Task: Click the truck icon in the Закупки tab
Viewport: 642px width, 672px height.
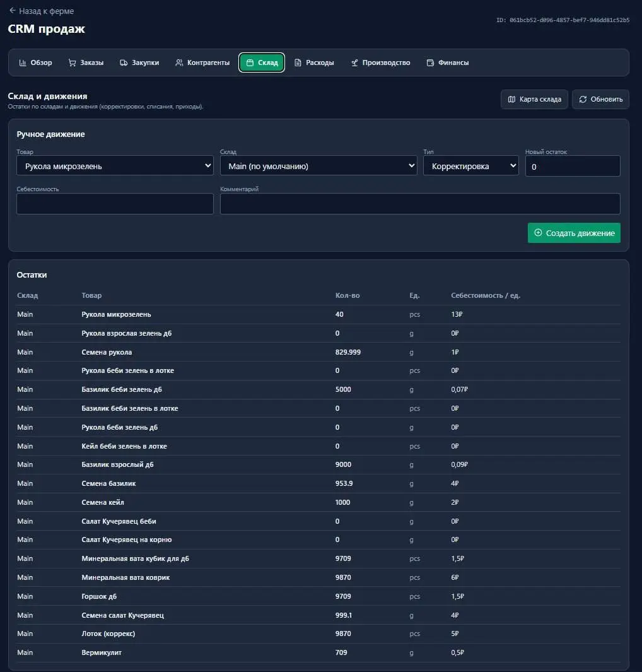Action: [x=124, y=62]
